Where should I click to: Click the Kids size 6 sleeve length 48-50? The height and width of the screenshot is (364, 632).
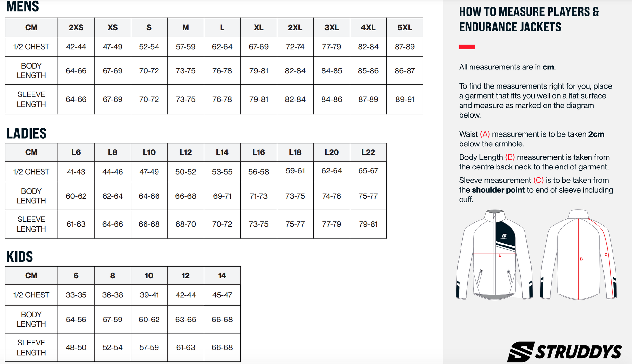[x=76, y=347]
